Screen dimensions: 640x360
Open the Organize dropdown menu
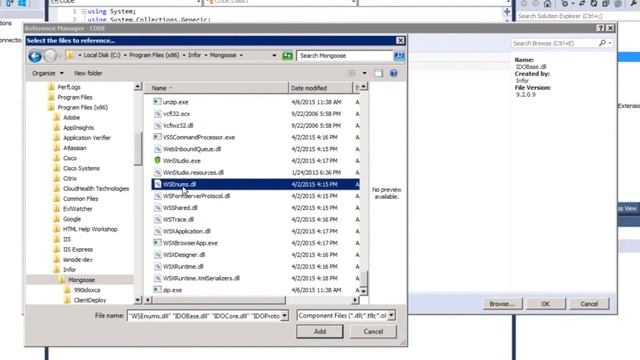[48, 73]
